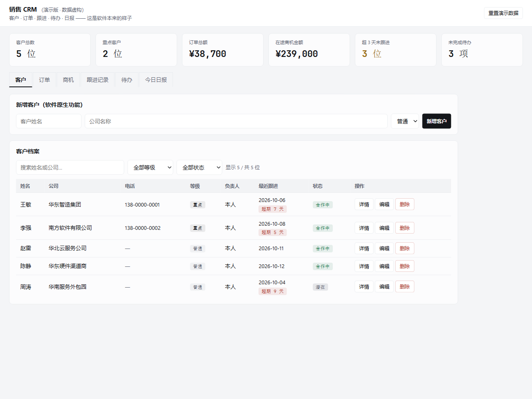Edit the 陈静 customer row
532x399 pixels.
click(x=384, y=266)
